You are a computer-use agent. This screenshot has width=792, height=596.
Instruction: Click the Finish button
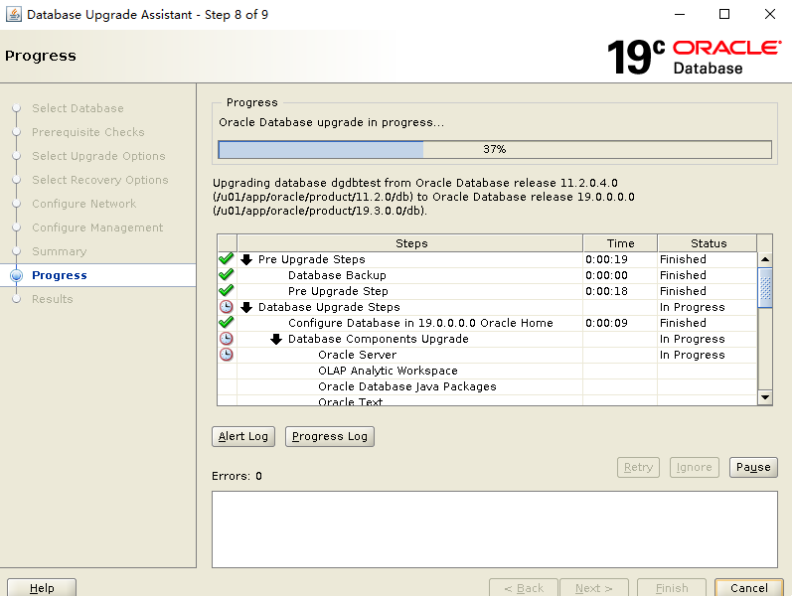click(672, 588)
